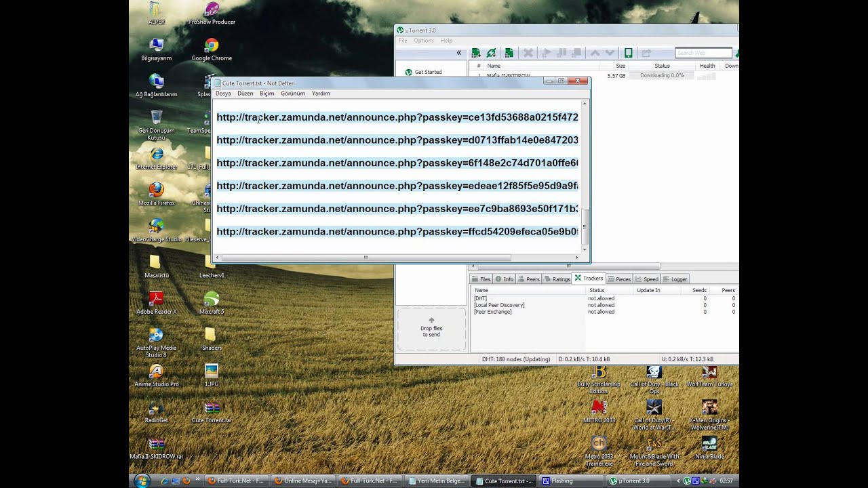Switch to the Peers tab in uTorrent
Image resolution: width=868 pixels, height=488 pixels.
coord(529,279)
